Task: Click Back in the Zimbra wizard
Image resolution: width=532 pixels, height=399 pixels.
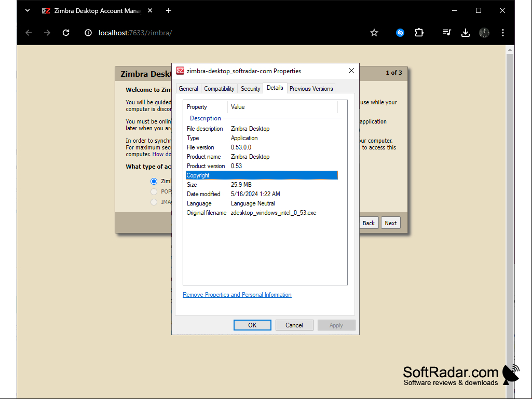Action: point(369,223)
